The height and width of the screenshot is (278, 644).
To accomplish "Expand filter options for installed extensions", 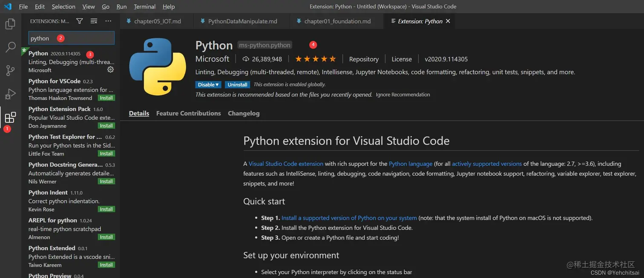I will (x=79, y=20).
